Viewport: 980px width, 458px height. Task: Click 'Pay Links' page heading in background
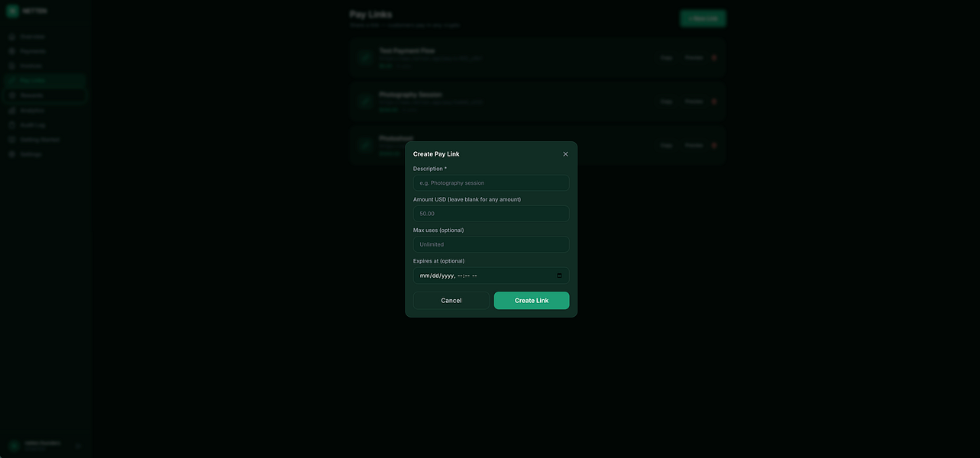point(371,14)
